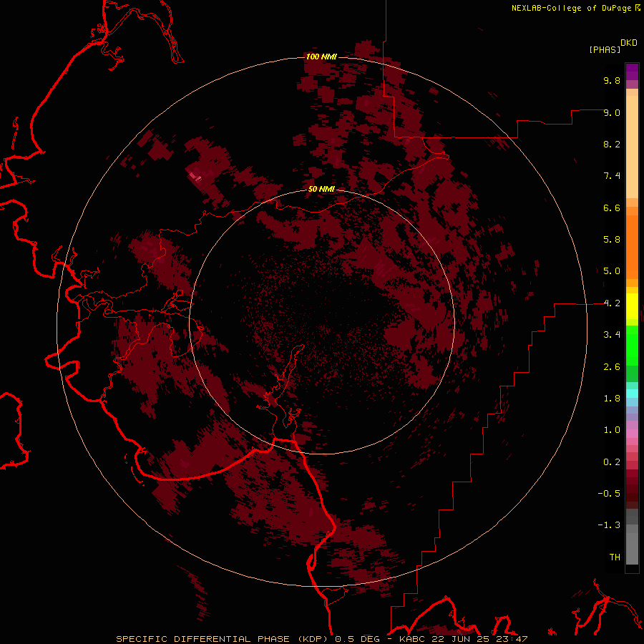Click the 0.5 DEG elevation text

[x=357, y=639]
